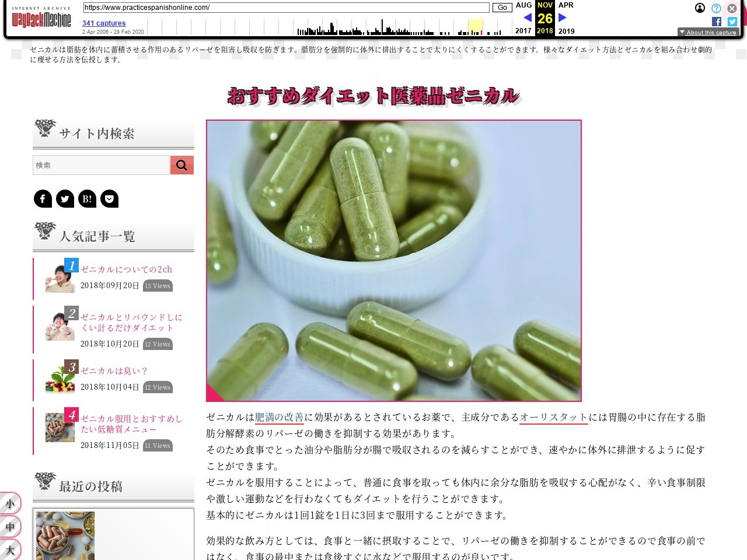
Task: Click the Twitter share icon in sidebar
Action: 65,199
